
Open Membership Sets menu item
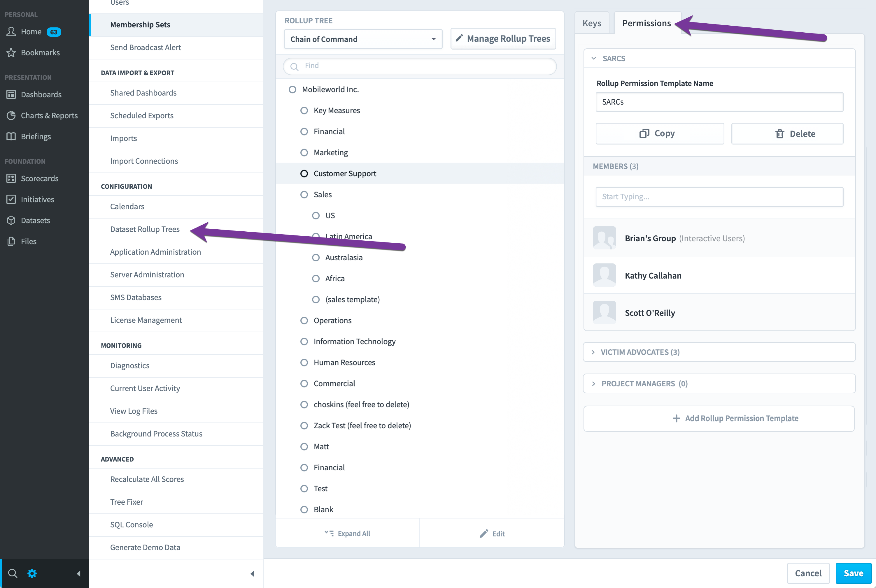(x=176, y=25)
